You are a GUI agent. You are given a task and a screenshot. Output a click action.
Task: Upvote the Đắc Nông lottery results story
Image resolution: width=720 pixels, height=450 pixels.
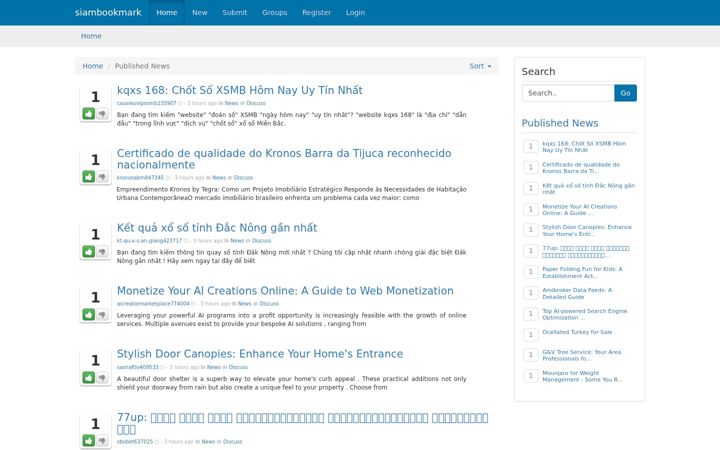pos(89,252)
